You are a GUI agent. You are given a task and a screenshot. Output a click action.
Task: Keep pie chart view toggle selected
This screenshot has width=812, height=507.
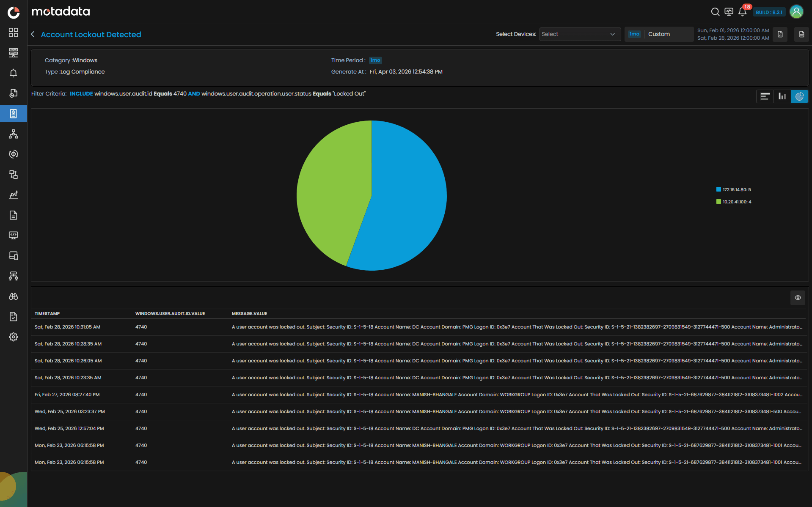[799, 96]
